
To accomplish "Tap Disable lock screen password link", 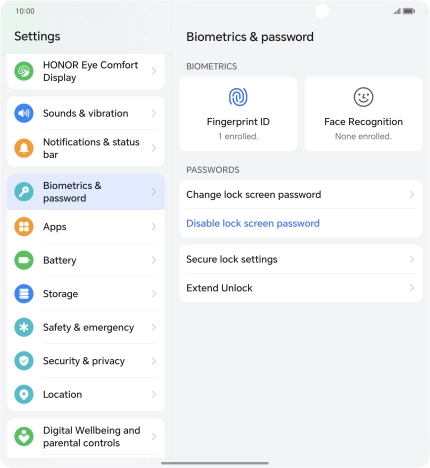I will pos(253,223).
